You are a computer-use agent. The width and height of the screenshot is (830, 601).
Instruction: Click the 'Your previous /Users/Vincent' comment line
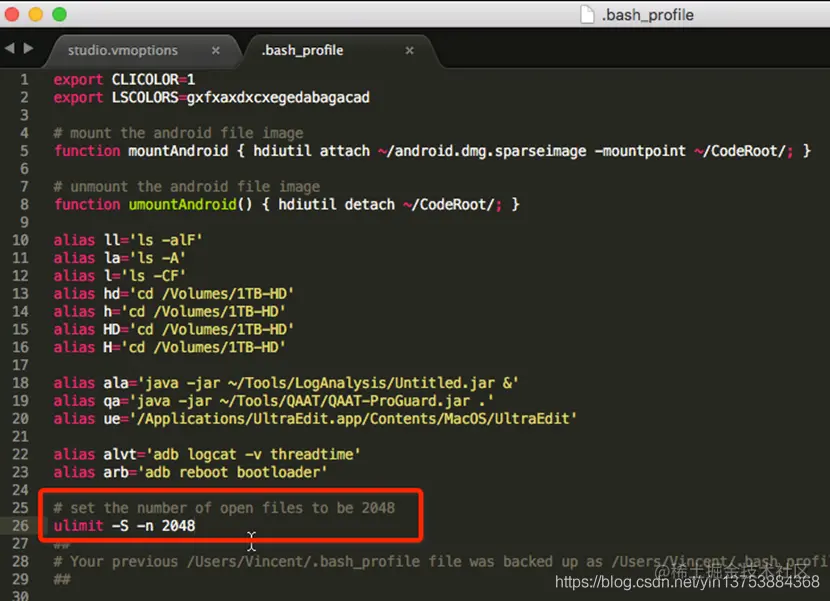[x=441, y=561]
